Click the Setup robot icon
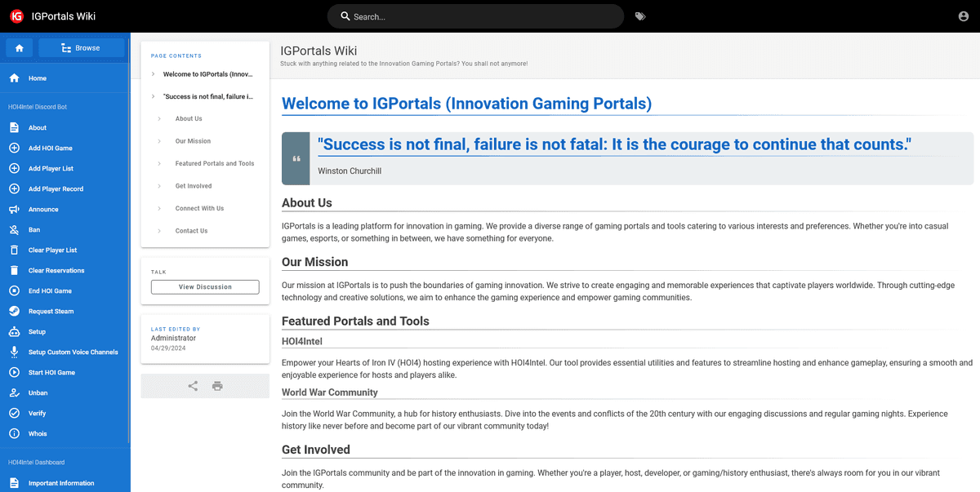Image resolution: width=980 pixels, height=492 pixels. (x=14, y=331)
